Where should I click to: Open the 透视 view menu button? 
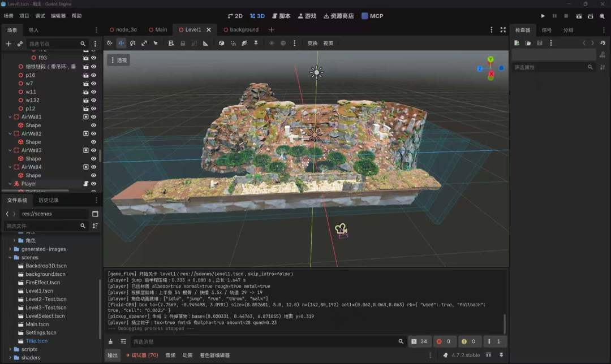(x=118, y=60)
